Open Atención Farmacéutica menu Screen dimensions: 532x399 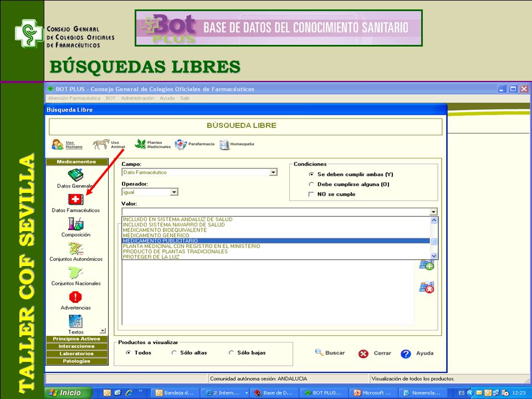coord(74,98)
